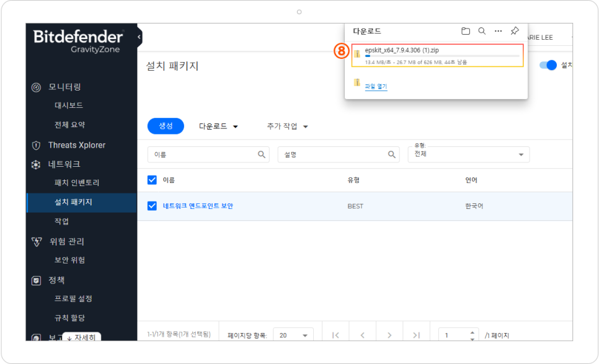This screenshot has width=599, height=364.
Task: Open 작업 in the sidebar
Action: (61, 221)
